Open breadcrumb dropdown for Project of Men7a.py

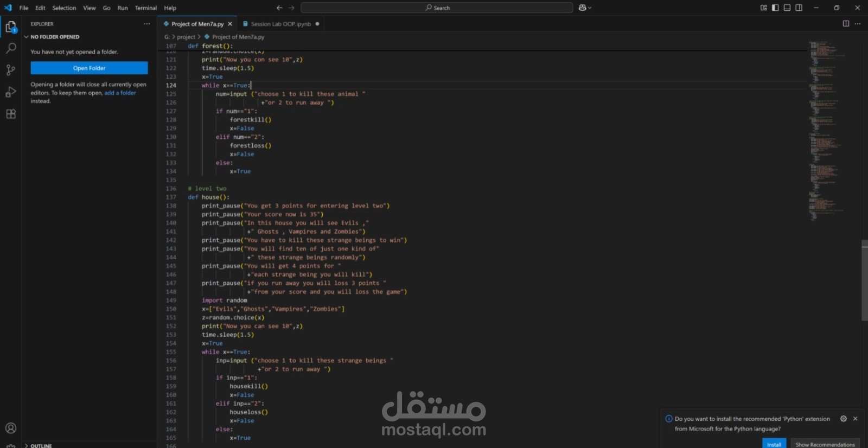coord(238,37)
